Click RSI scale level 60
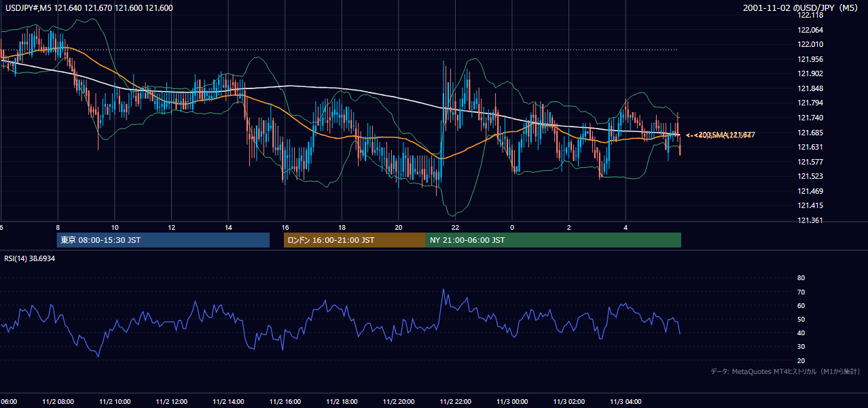The width and height of the screenshot is (868, 408). click(x=801, y=305)
